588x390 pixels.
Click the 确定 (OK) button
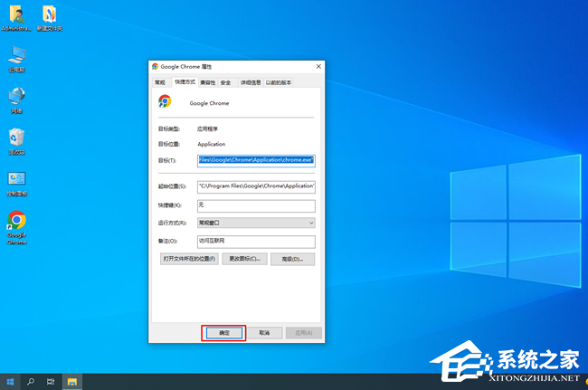click(224, 333)
